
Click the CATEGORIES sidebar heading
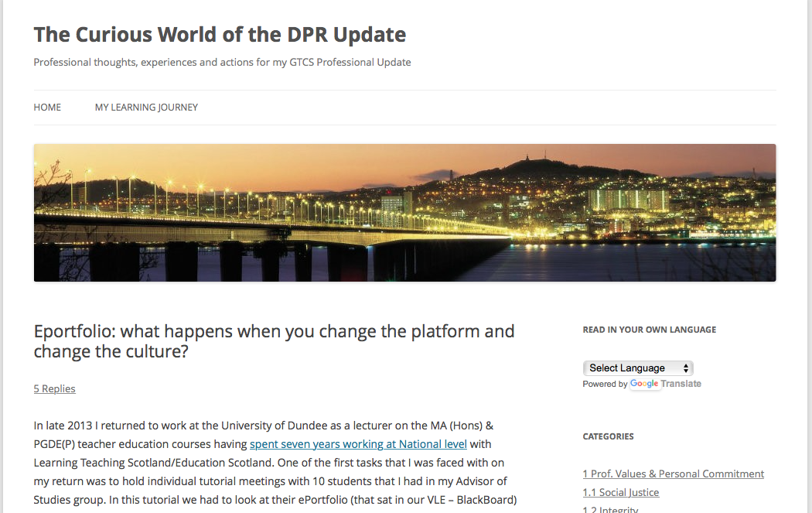click(x=608, y=436)
